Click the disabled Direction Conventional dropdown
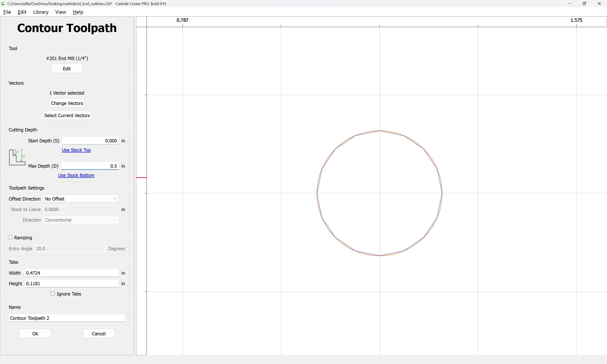Image resolution: width=607 pixels, height=364 pixels. 81,220
